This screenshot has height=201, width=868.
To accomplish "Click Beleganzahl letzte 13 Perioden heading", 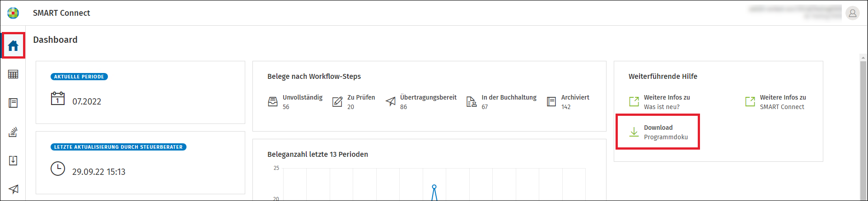I will 317,155.
